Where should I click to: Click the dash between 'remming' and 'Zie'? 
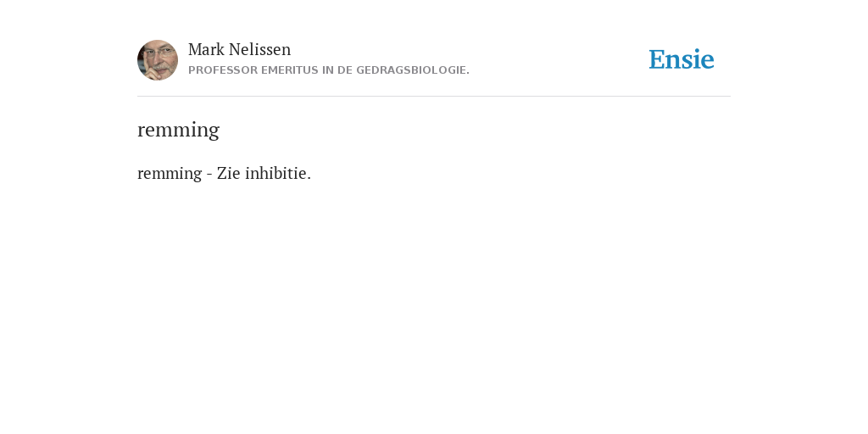(209, 175)
